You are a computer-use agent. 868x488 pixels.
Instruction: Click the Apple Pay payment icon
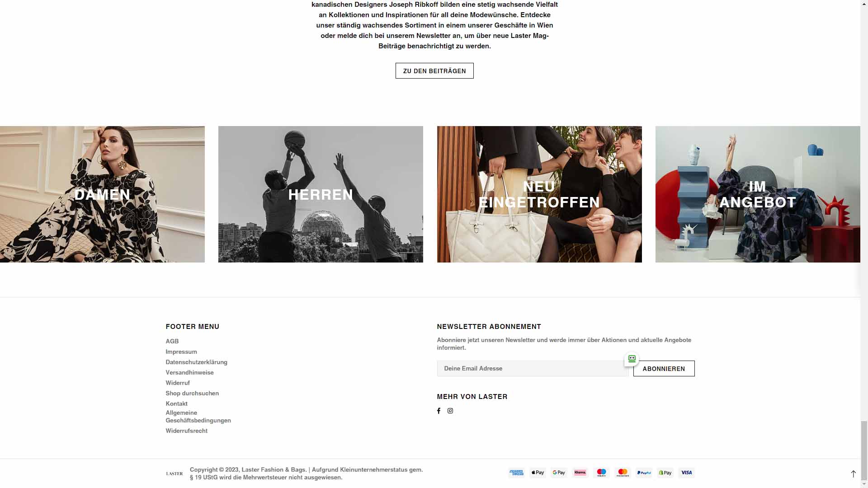[538, 473]
